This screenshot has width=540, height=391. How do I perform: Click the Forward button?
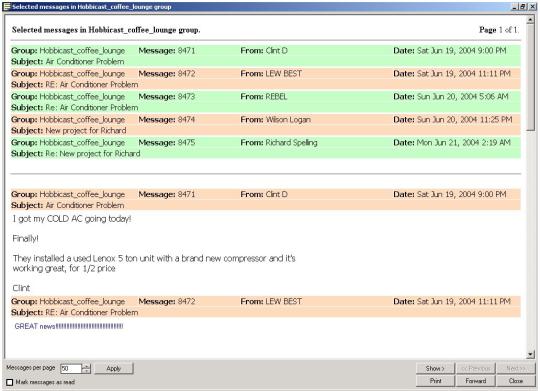click(476, 381)
